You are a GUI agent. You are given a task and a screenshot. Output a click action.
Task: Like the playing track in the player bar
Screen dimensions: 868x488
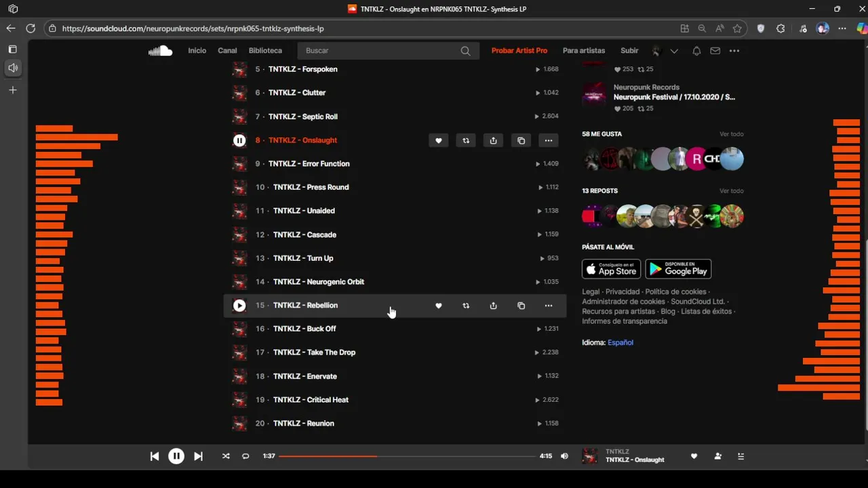tap(694, 456)
